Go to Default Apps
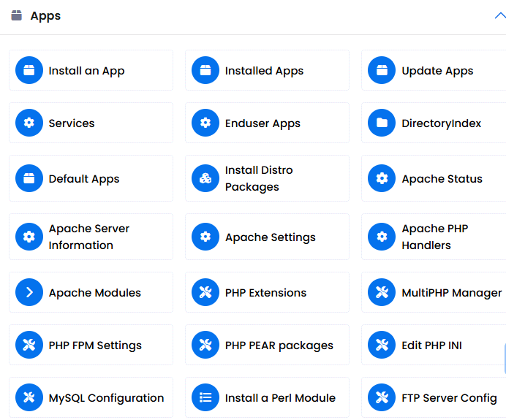The image size is (506, 420). [84, 179]
